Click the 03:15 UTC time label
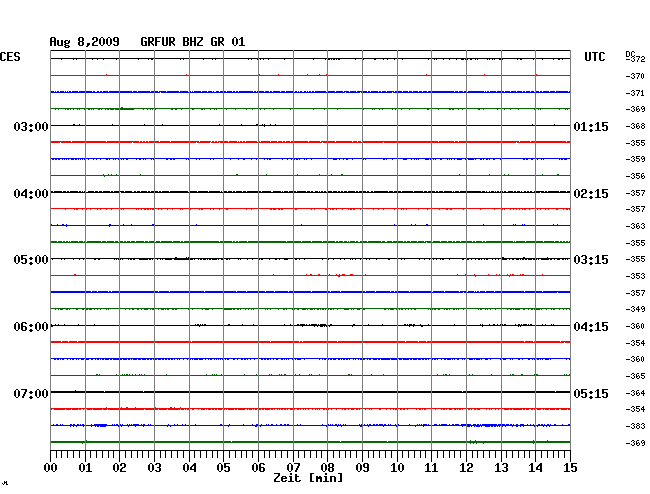Image resolution: width=650 pixels, height=494 pixels. (591, 260)
